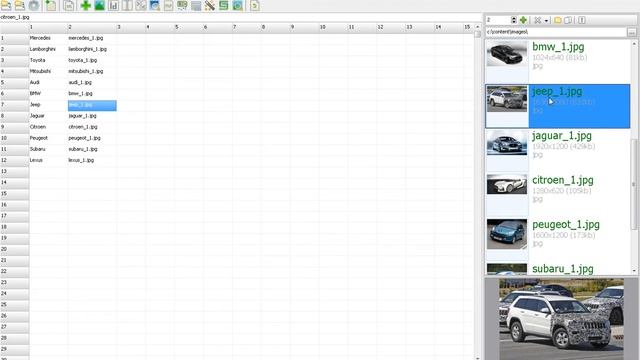Screen dimensions: 640x360
Task: Select the highlighted jeep_1.jpg cell in row 7
Action: click(x=92, y=105)
